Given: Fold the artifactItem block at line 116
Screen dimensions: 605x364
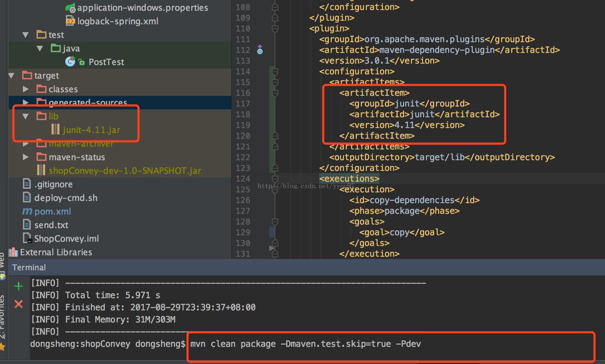Looking at the screenshot, I should click(x=275, y=93).
